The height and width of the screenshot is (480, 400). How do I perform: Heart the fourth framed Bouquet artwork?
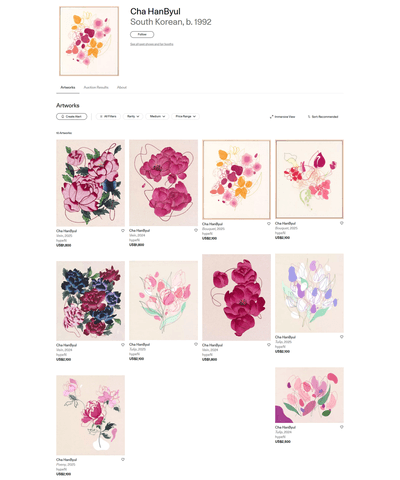pos(342,223)
